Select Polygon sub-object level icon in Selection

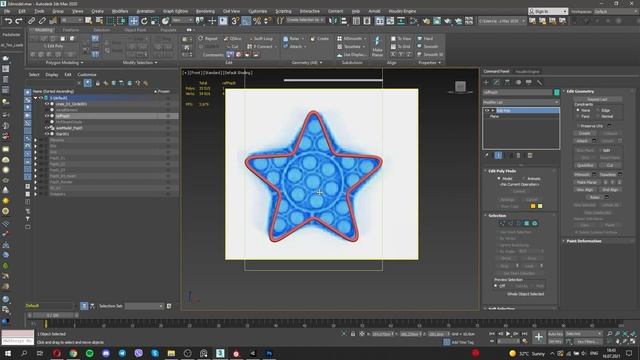527,223
